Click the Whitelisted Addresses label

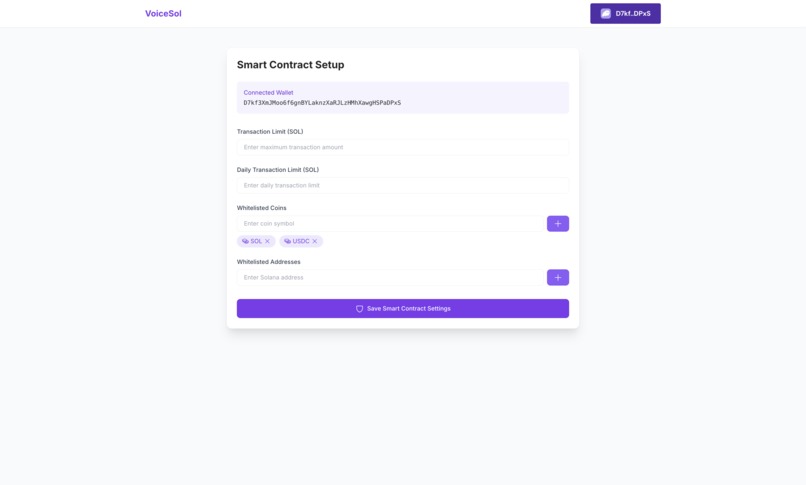click(268, 262)
